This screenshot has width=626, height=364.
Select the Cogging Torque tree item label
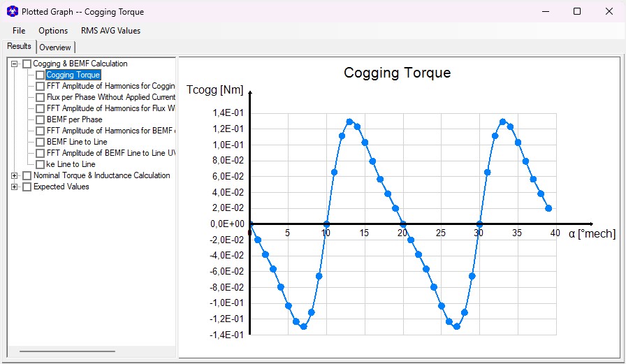pyautogui.click(x=73, y=75)
